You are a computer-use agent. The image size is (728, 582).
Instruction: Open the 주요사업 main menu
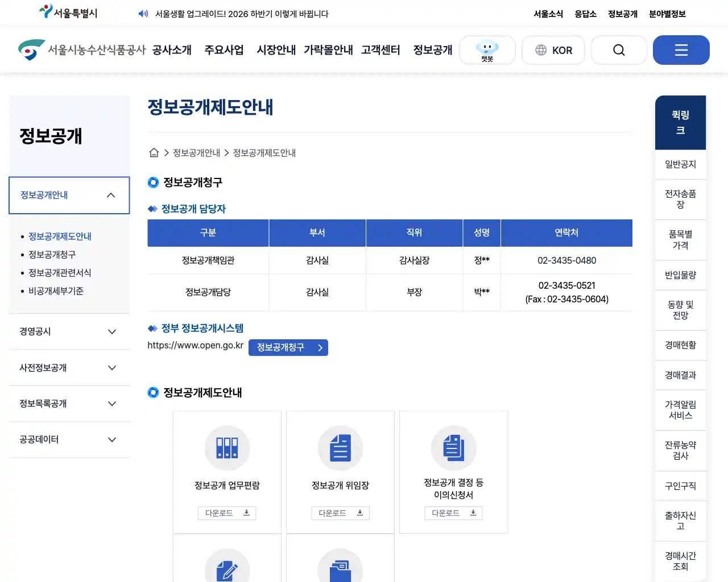pyautogui.click(x=224, y=50)
